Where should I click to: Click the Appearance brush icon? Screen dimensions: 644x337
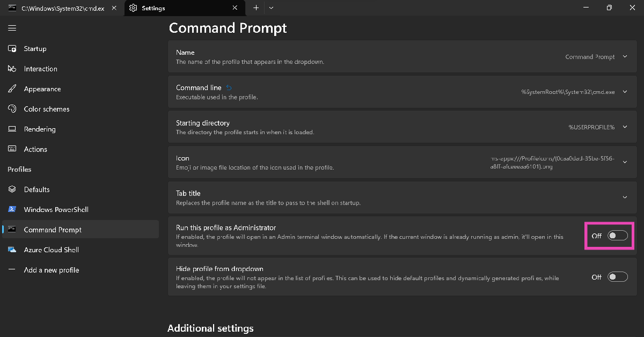coord(12,89)
